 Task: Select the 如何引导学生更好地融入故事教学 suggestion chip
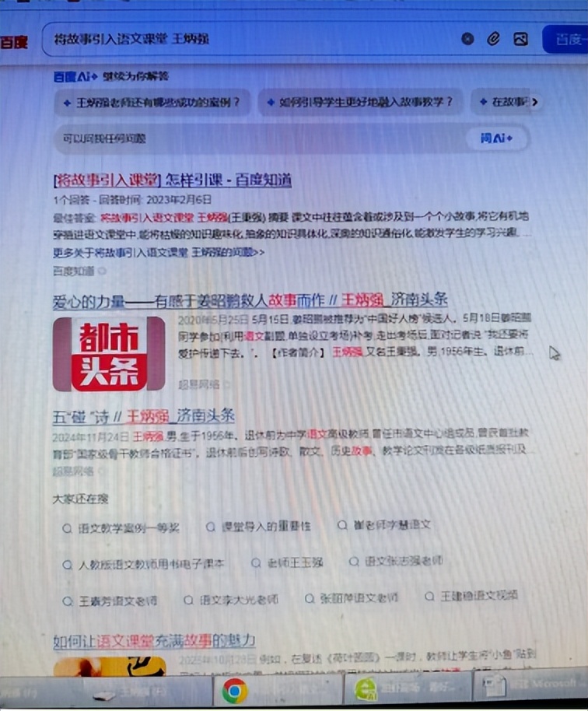point(359,102)
